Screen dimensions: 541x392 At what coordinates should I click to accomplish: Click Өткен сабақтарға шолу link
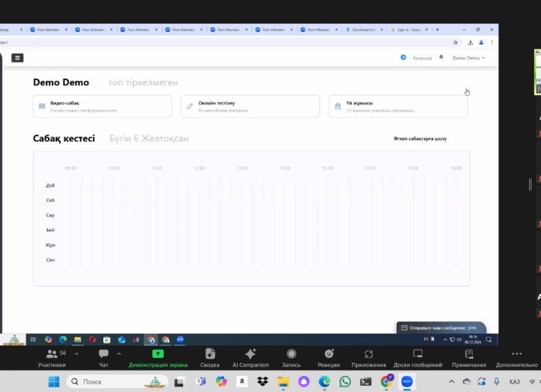[420, 139]
